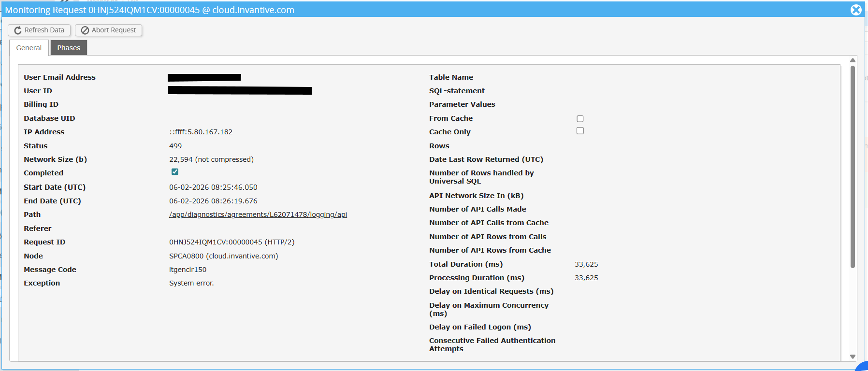Click the Request ID value text
This screenshot has width=868, height=371.
231,242
